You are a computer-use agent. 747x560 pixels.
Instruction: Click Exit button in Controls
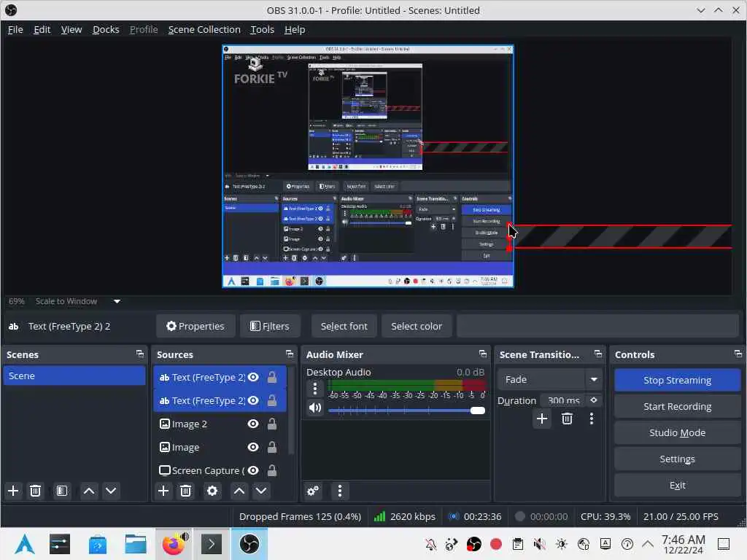coord(677,485)
